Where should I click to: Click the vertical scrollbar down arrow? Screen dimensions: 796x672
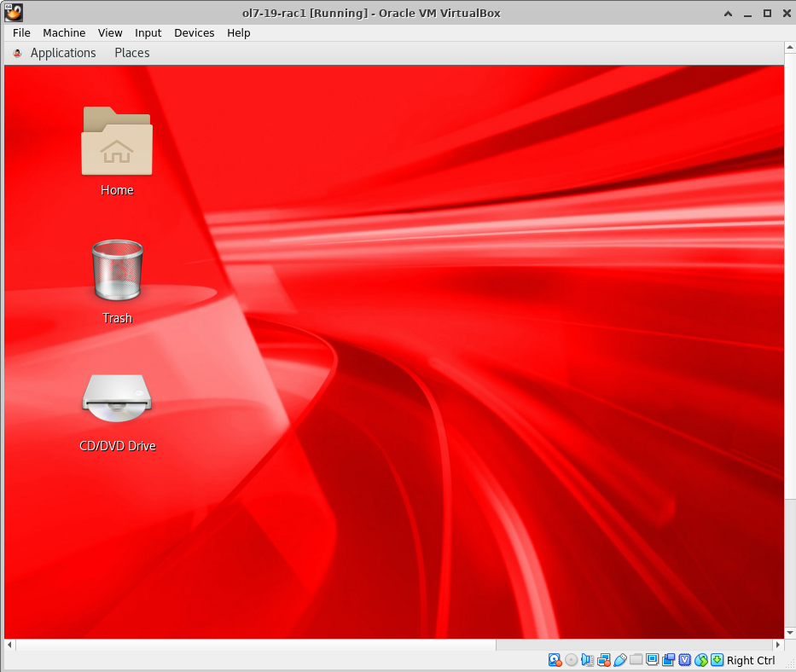click(x=789, y=632)
